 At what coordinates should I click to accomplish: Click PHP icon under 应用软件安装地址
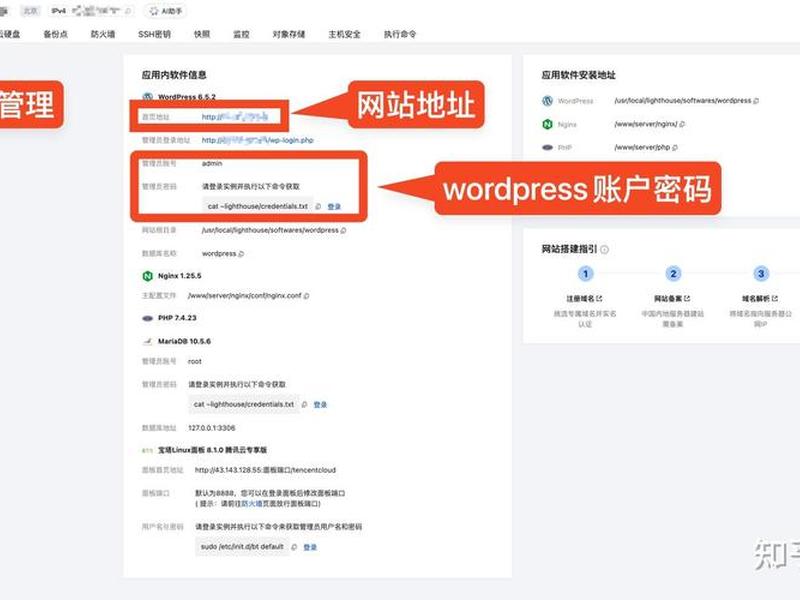[547, 147]
